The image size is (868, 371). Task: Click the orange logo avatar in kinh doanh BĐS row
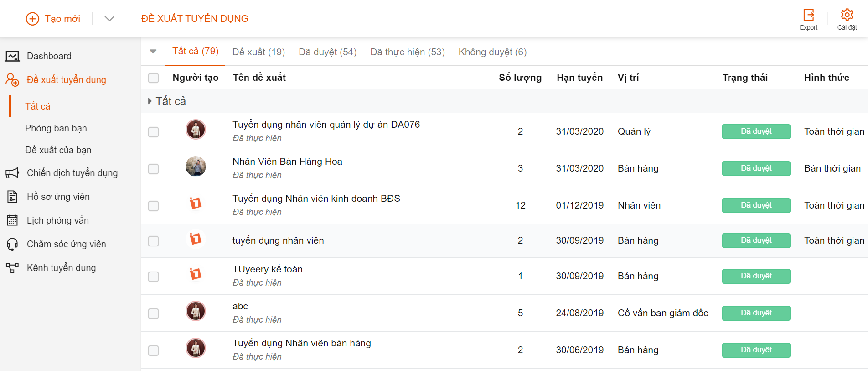tap(196, 203)
